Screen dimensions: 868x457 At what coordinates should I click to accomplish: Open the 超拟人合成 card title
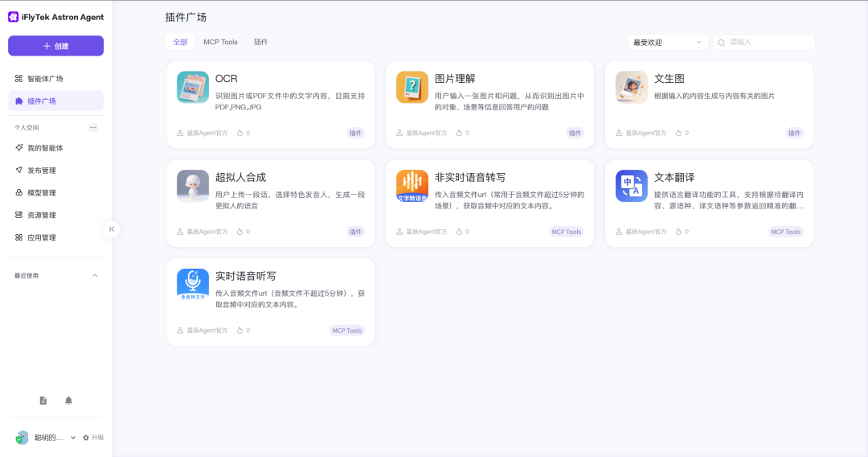[241, 177]
